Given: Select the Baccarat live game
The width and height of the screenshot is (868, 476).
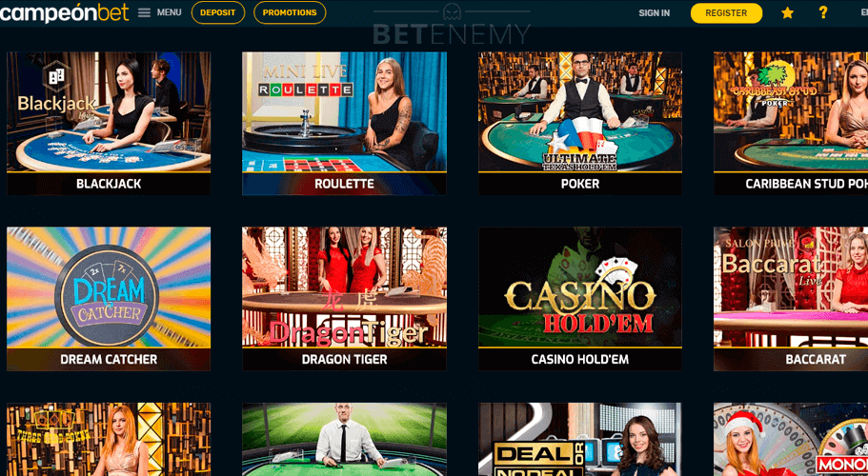Looking at the screenshot, I should (x=791, y=299).
